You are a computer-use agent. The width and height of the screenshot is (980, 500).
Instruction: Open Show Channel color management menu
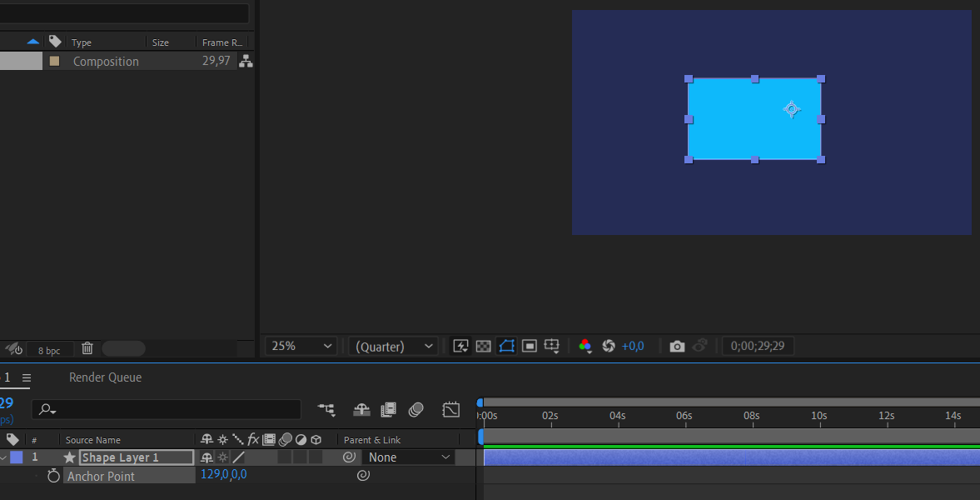point(585,346)
